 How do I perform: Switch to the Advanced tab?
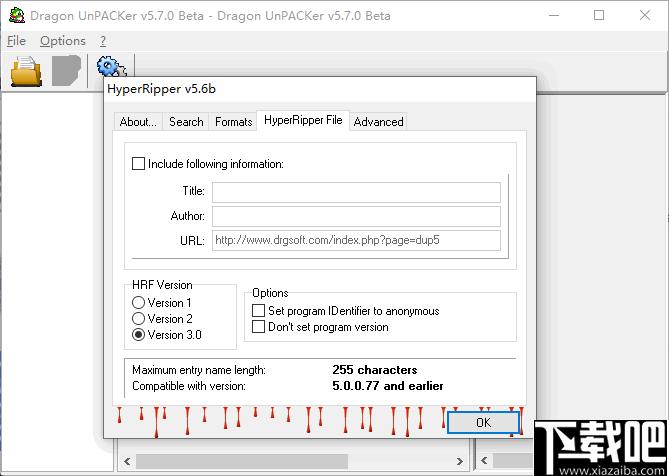tap(378, 122)
